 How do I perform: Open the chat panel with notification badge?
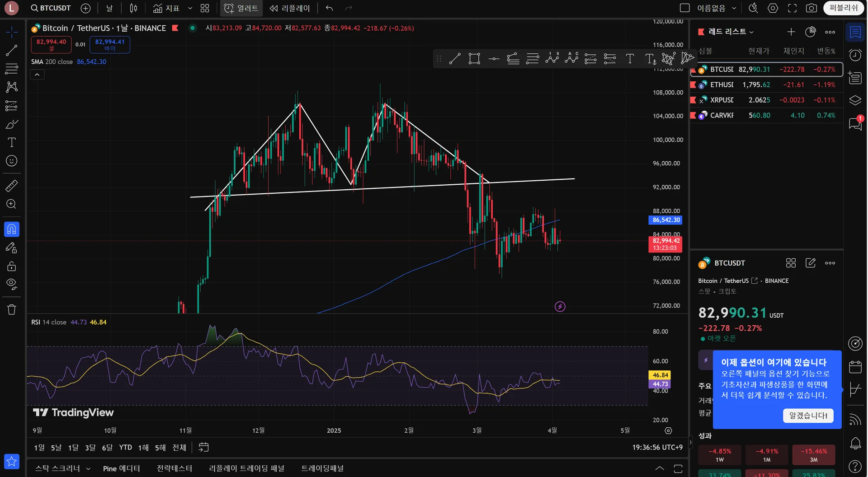point(855,123)
